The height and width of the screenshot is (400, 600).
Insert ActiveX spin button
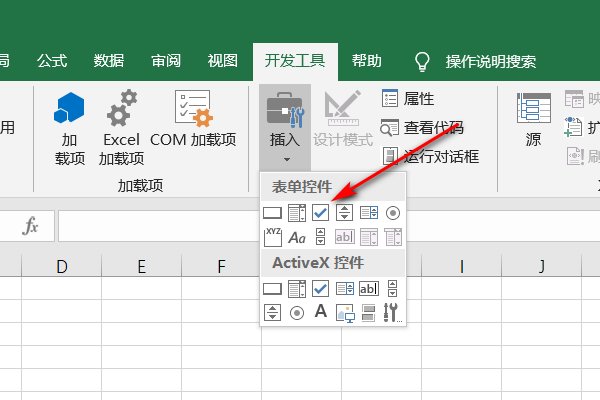click(272, 313)
